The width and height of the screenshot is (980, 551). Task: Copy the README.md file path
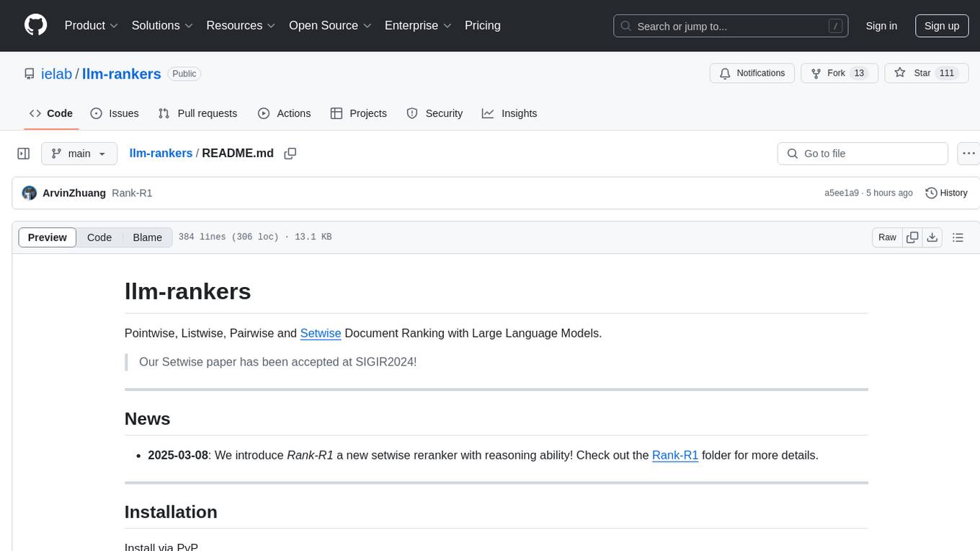click(290, 154)
